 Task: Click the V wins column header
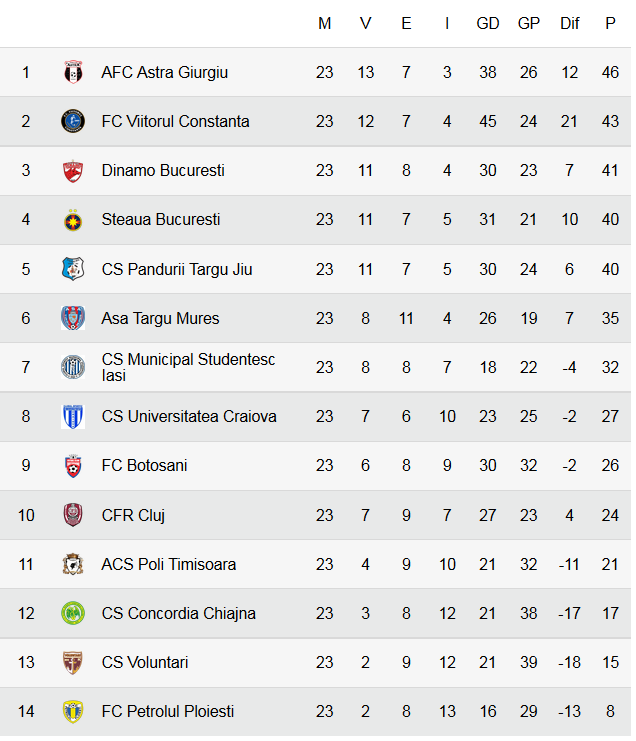point(366,23)
